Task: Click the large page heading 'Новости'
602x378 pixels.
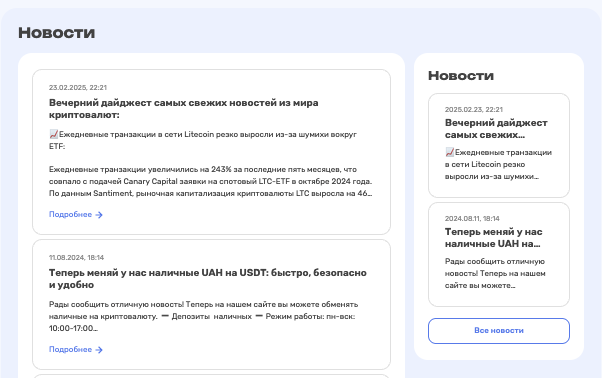Action: (x=56, y=33)
